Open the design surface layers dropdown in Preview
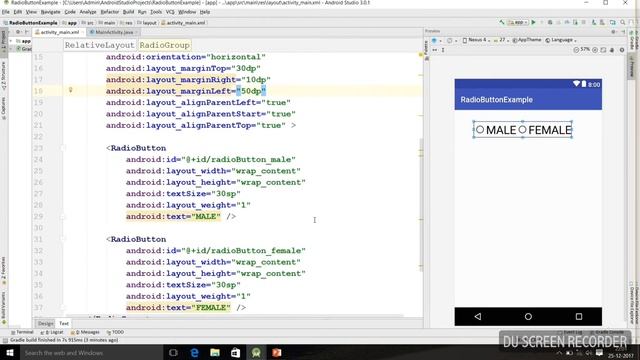This screenshot has width=640, height=360. click(x=436, y=40)
